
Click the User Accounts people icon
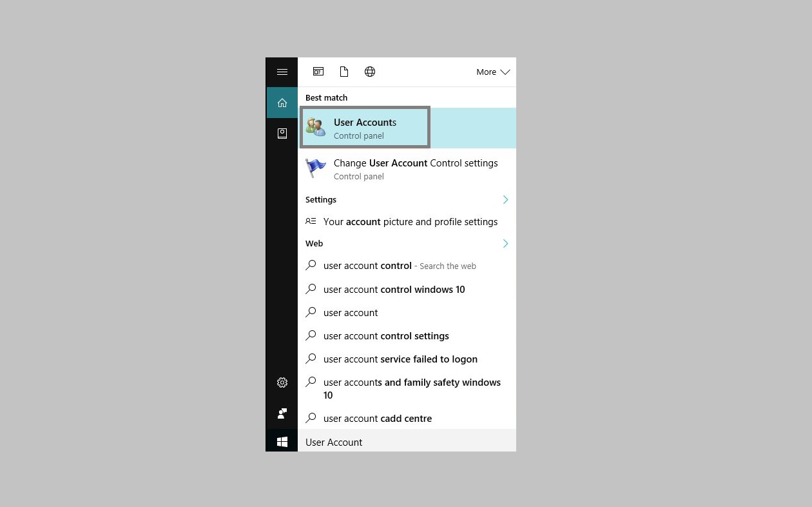click(x=316, y=127)
